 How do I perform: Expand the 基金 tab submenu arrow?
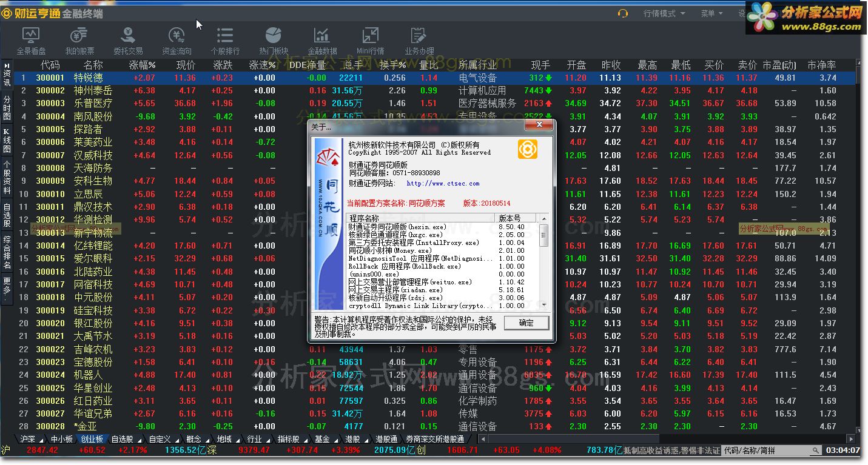pos(335,440)
